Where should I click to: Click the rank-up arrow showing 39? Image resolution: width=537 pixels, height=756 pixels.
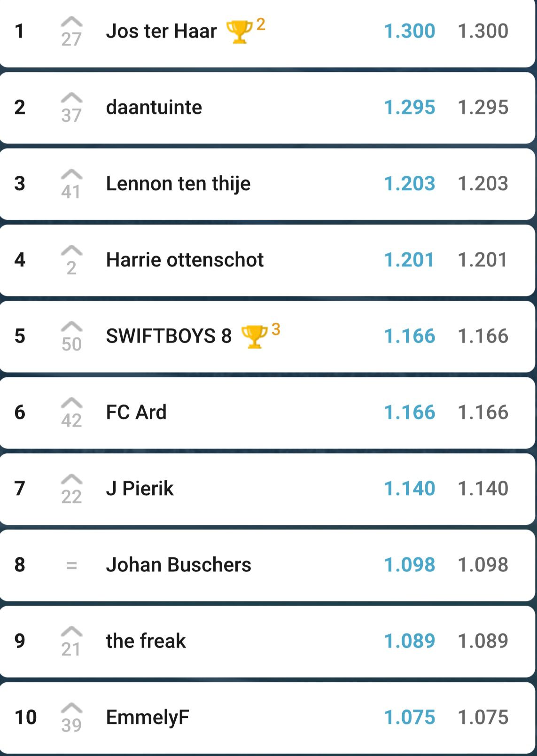71,717
